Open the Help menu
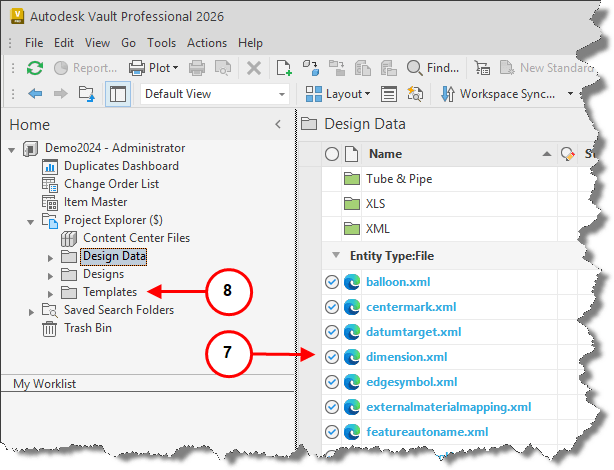This screenshot has width=614, height=470. tap(250, 43)
